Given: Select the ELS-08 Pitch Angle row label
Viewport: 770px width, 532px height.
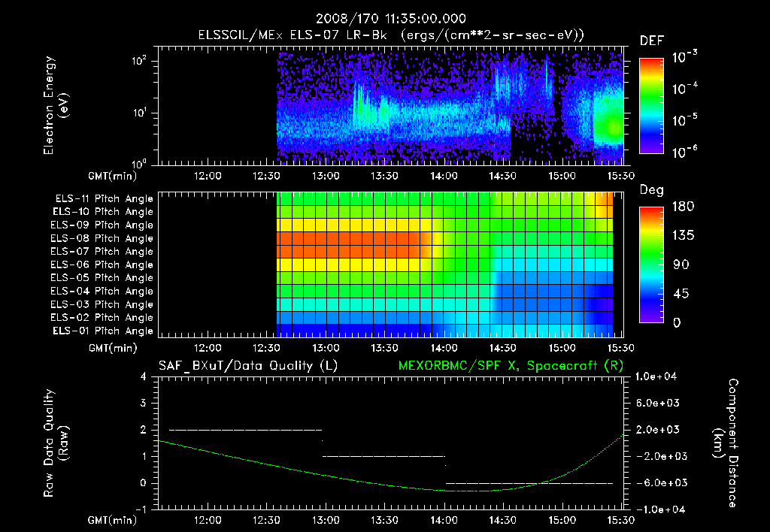Looking at the screenshot, I should click(x=102, y=238).
